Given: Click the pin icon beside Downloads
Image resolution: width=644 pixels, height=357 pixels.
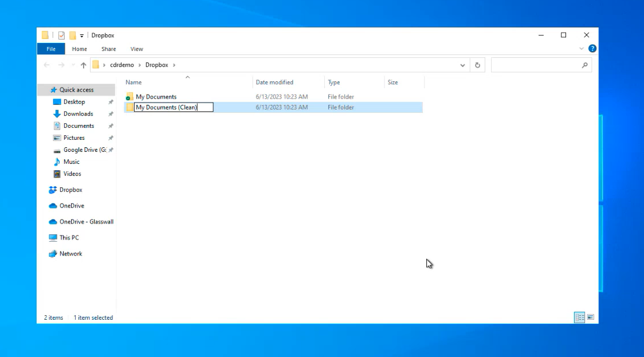Looking at the screenshot, I should click(x=111, y=114).
